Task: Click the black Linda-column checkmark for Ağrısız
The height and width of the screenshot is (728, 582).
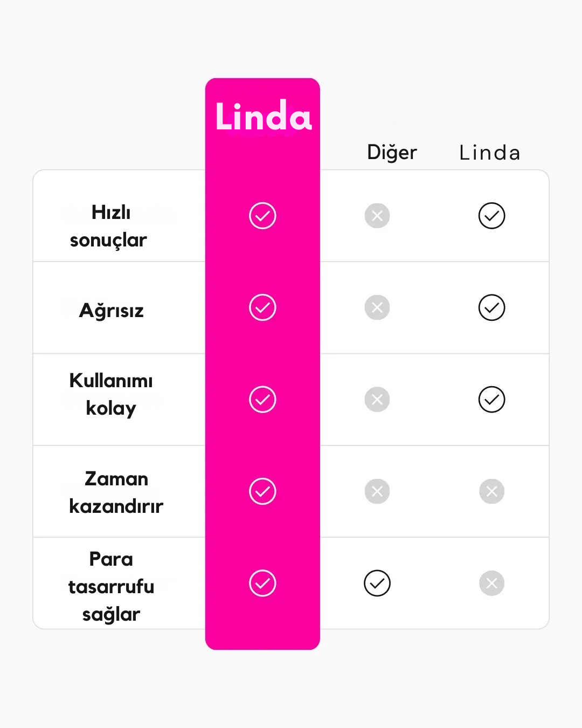Action: pyautogui.click(x=491, y=307)
